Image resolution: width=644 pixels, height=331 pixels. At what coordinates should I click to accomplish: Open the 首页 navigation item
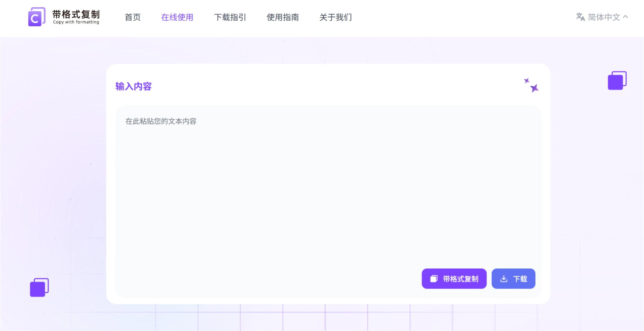pos(133,17)
